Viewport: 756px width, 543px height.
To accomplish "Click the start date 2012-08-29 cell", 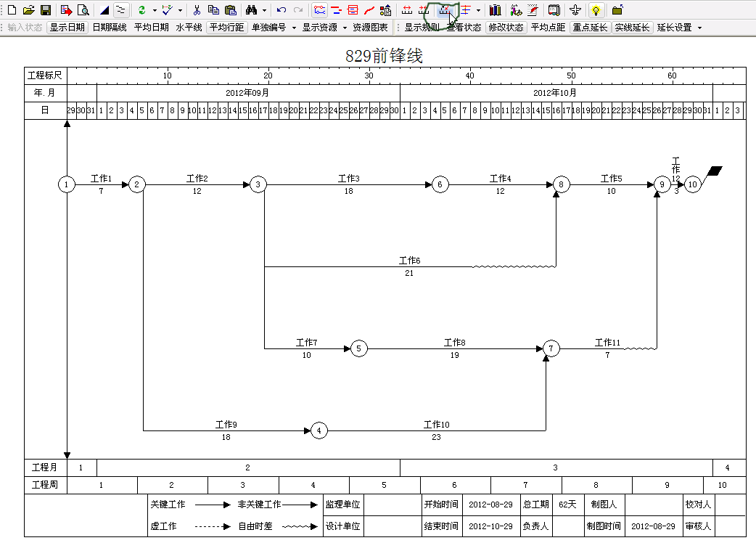I will 491,505.
